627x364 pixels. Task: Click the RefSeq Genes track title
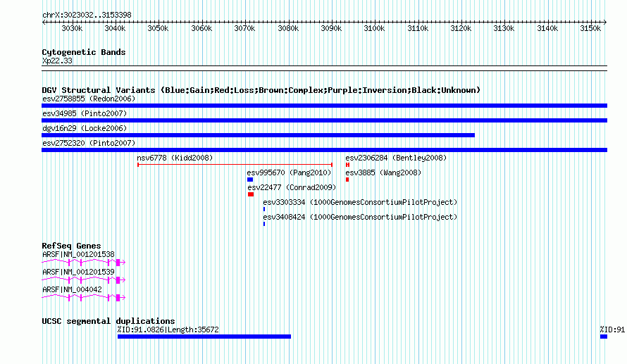pos(71,245)
